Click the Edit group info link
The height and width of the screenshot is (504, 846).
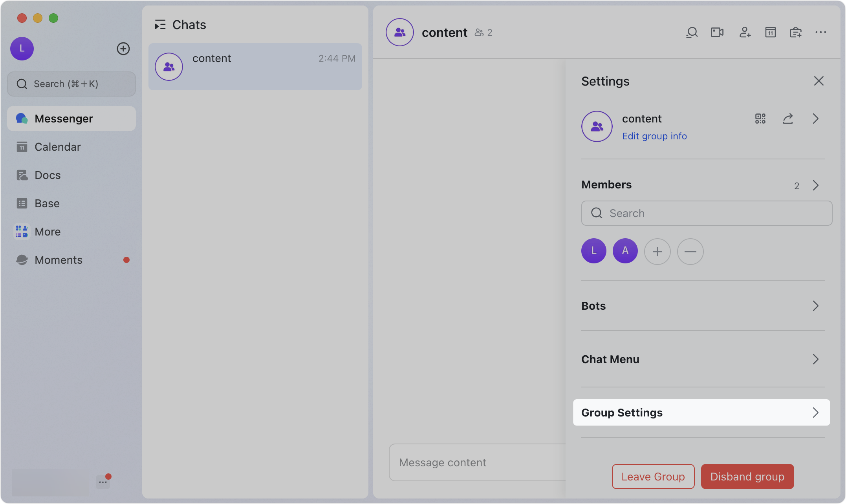[654, 136]
